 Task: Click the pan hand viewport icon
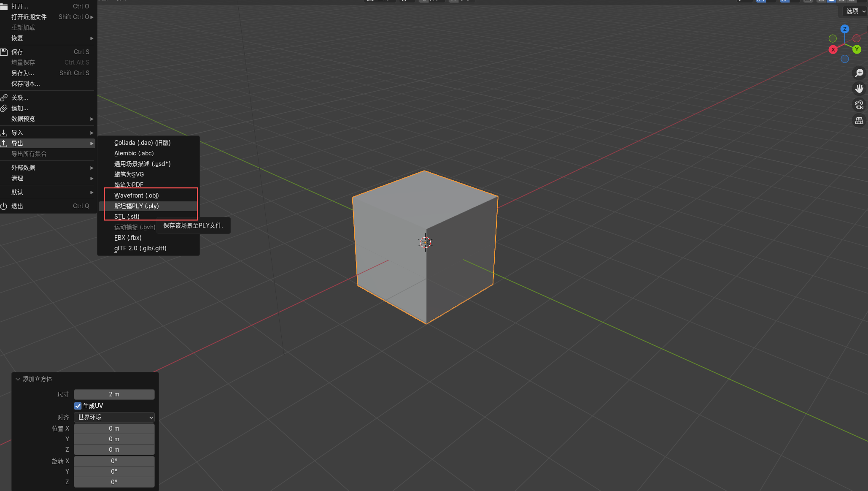pos(859,89)
